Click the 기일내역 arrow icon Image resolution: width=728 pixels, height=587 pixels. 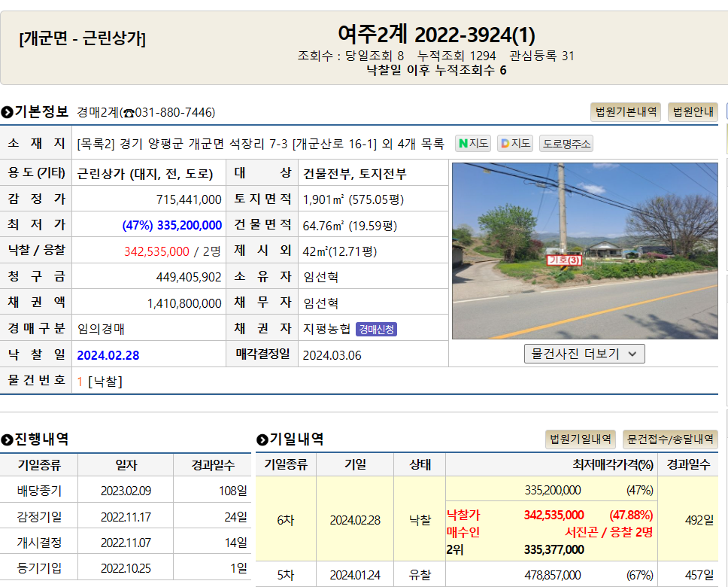(x=262, y=439)
